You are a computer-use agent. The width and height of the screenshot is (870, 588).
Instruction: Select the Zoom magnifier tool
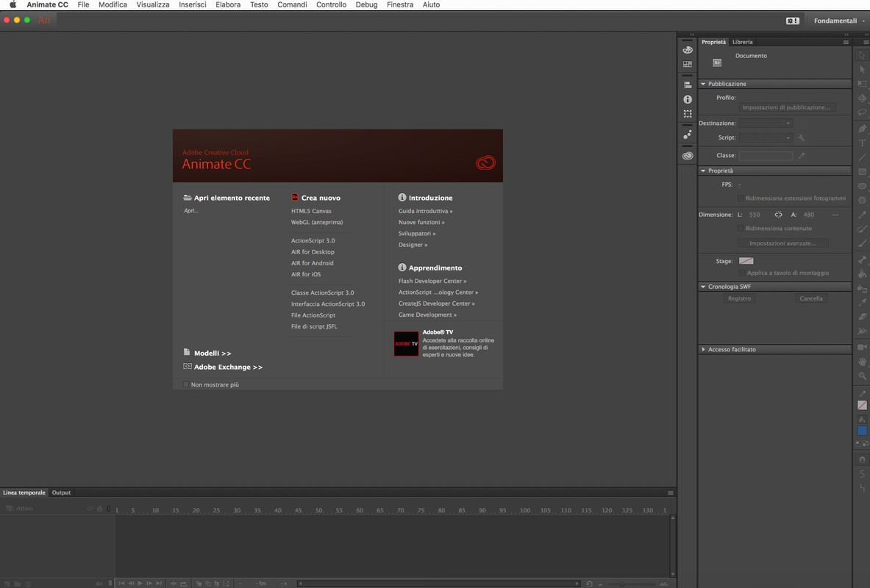pos(862,376)
